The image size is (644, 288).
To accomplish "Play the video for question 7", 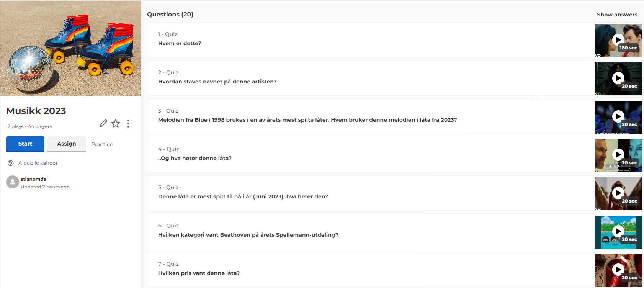I will click(618, 270).
